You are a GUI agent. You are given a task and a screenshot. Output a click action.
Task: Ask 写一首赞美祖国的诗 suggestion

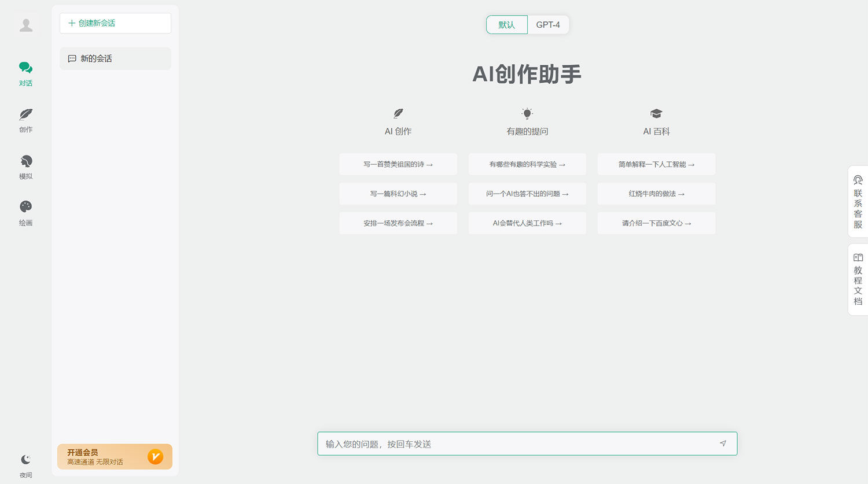click(398, 164)
